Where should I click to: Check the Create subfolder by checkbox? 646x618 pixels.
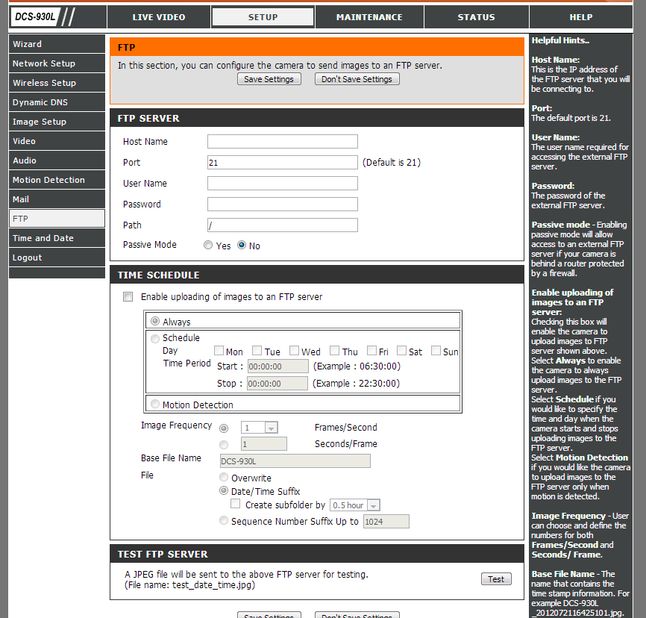point(235,503)
